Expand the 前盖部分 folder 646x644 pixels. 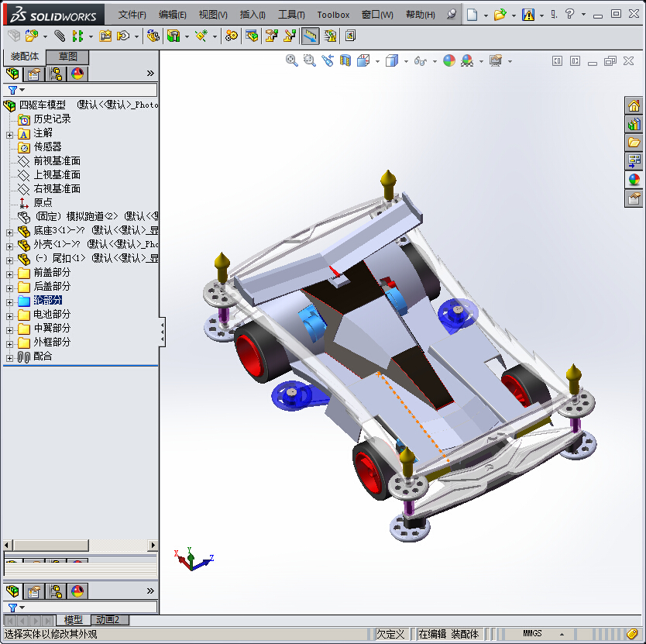click(9, 274)
